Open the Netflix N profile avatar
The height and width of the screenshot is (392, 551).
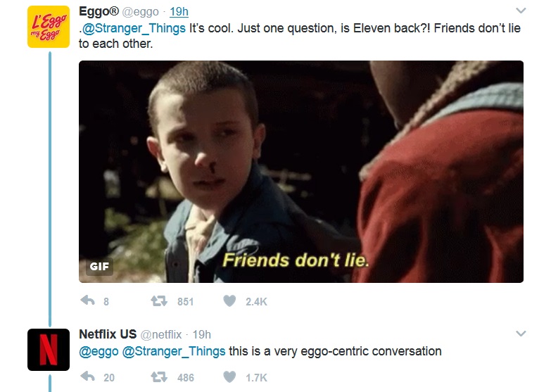coord(49,350)
